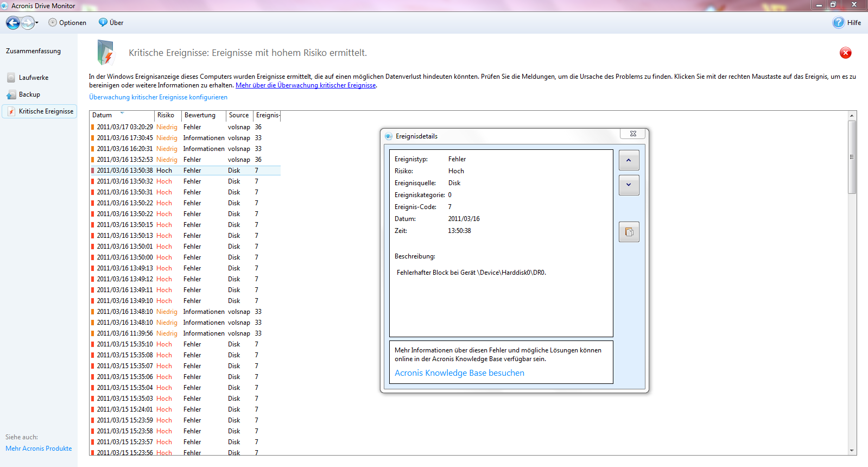Select event 2011/03/16 13:49:10

coord(185,301)
